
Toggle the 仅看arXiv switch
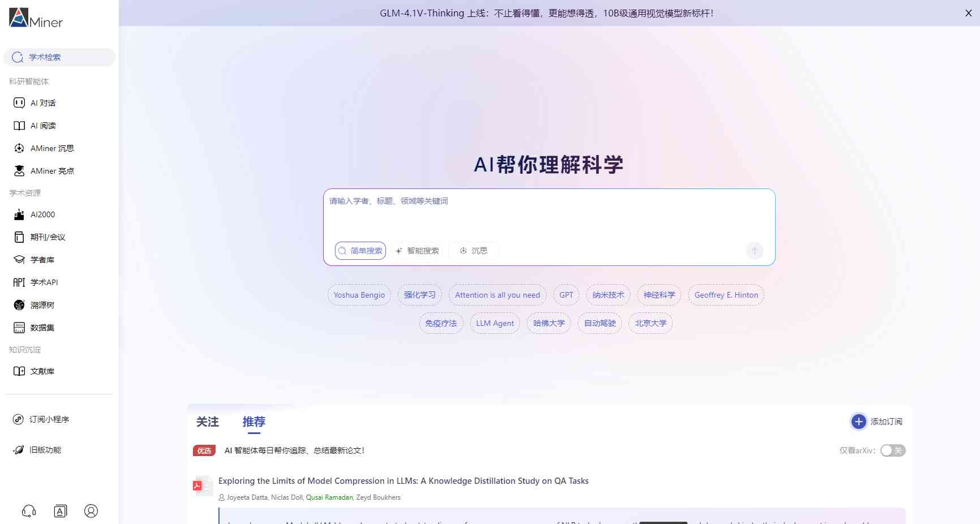click(893, 450)
